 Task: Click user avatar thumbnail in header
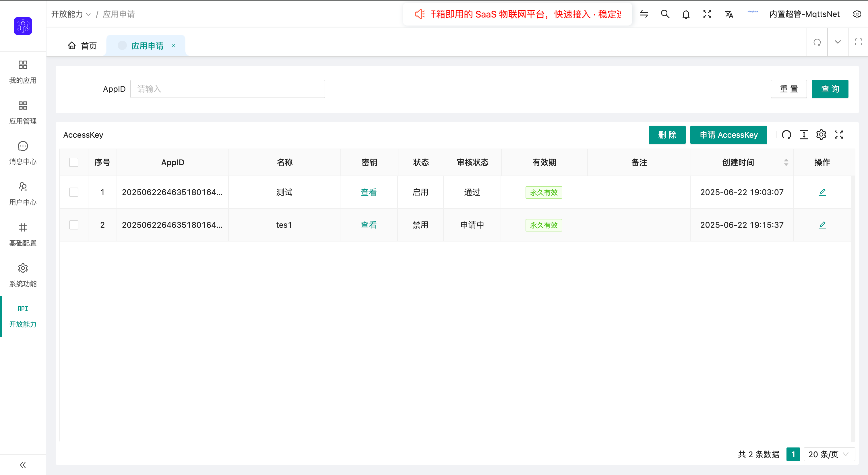(x=753, y=12)
